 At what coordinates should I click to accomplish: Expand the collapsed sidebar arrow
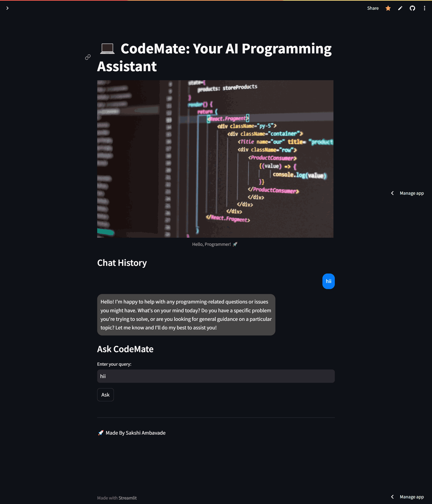[7, 8]
